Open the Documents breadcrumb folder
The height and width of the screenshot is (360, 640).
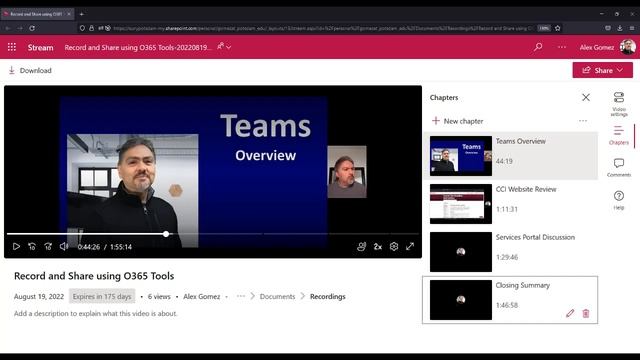[277, 296]
